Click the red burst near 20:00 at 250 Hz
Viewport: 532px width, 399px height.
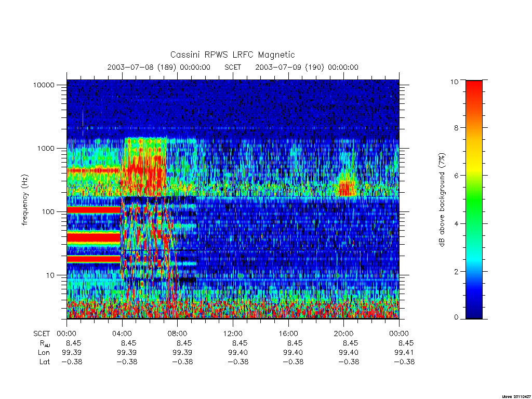[347, 188]
